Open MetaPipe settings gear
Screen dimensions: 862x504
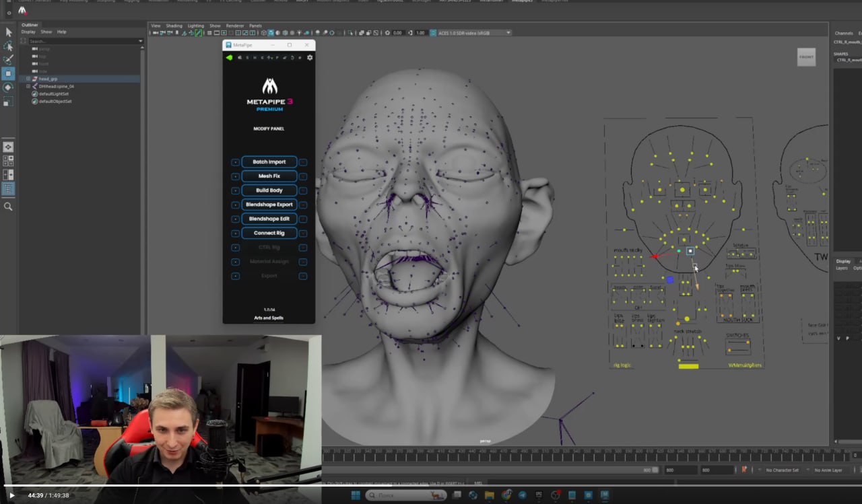coord(310,58)
